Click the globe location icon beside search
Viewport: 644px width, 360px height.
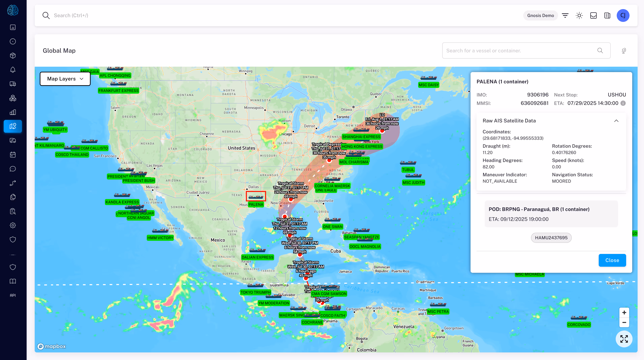(x=624, y=51)
